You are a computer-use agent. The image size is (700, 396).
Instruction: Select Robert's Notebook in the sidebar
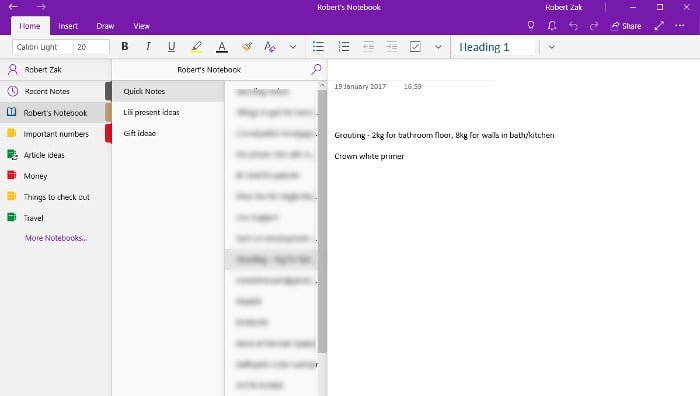[x=55, y=113]
